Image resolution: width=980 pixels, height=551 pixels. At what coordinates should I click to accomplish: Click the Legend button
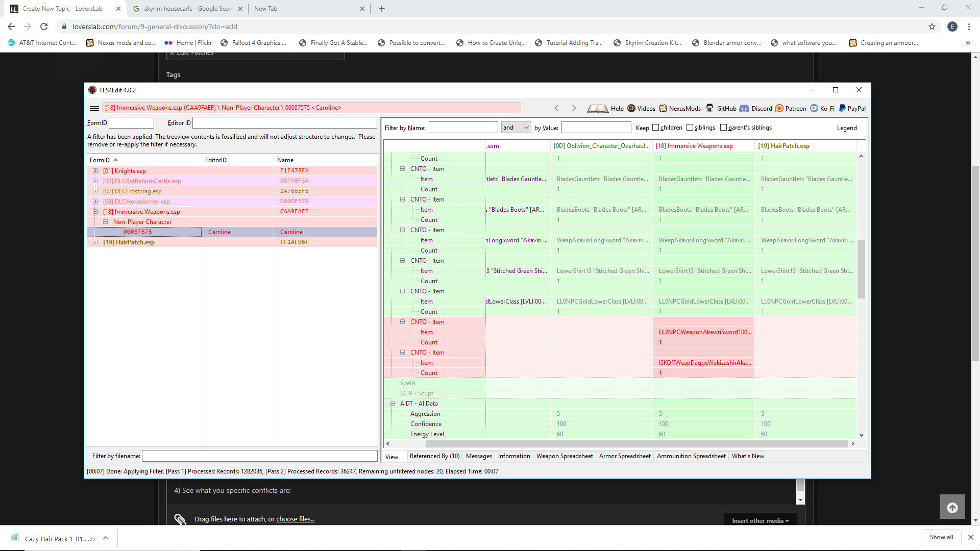847,128
